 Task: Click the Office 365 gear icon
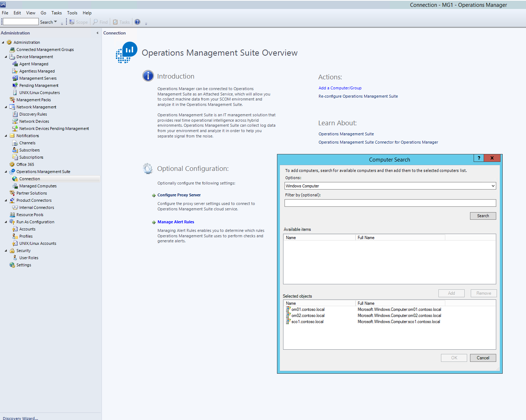[x=12, y=164]
